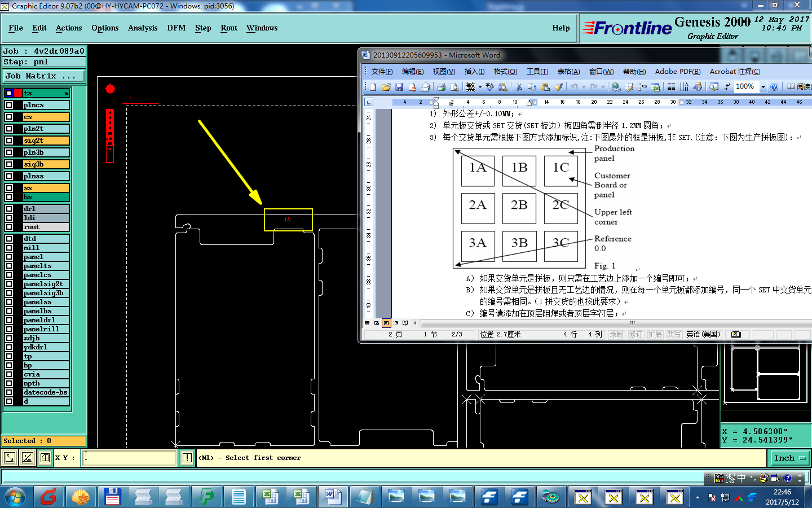Click the exclamation mark icon in bottom bar
812x508 pixels.
(187, 458)
